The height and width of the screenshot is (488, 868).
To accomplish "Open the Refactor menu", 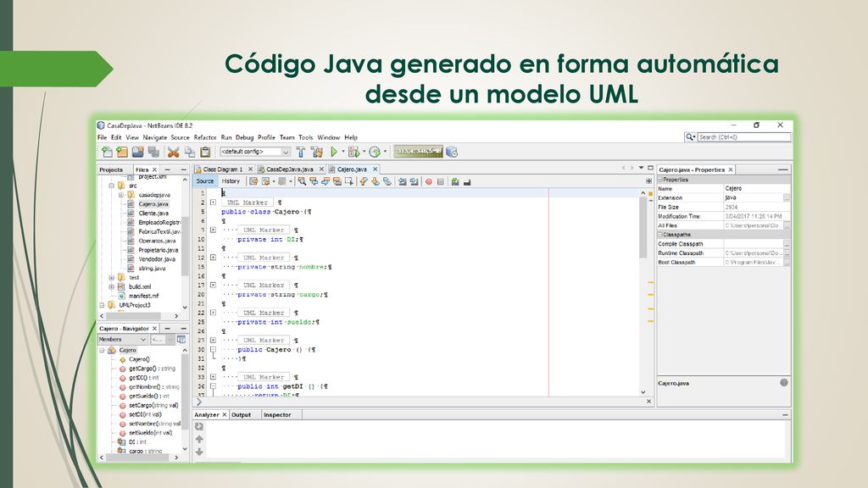I will coord(205,137).
